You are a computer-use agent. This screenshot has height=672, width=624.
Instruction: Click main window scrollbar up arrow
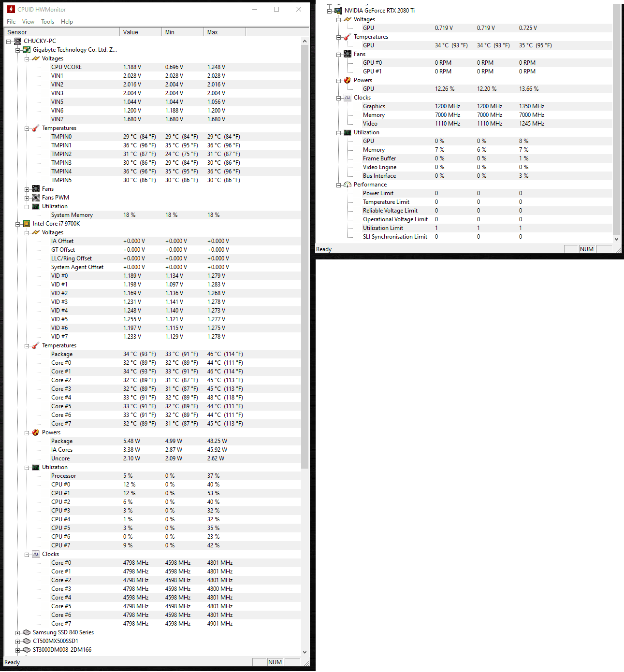(305, 41)
